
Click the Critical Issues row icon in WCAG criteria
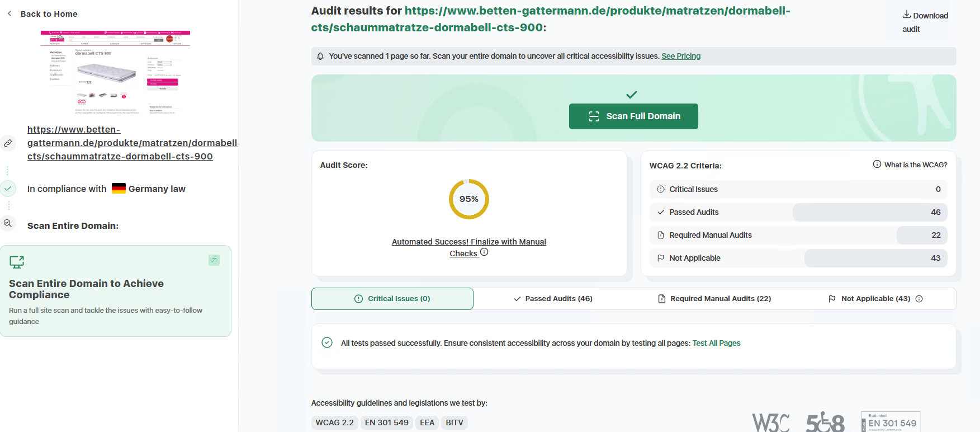pos(661,189)
